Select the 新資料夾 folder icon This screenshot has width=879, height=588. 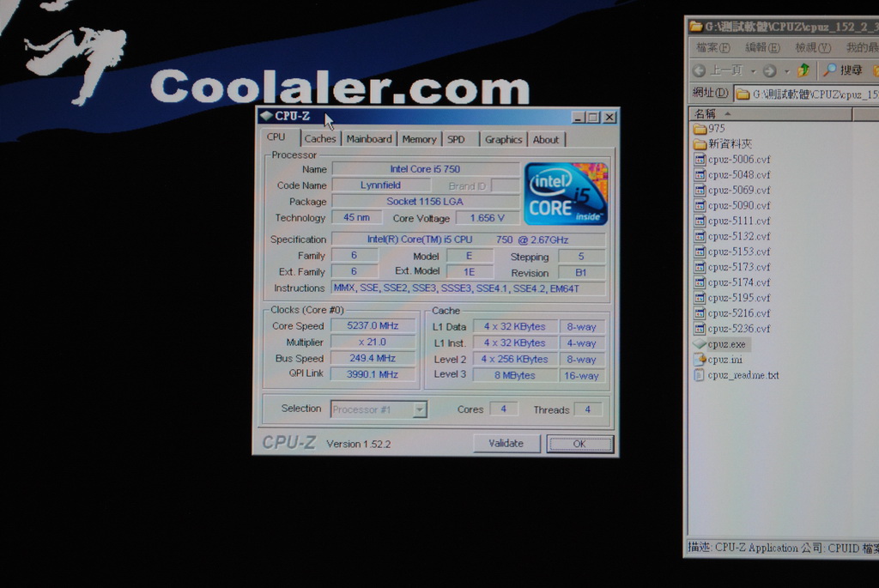point(700,144)
